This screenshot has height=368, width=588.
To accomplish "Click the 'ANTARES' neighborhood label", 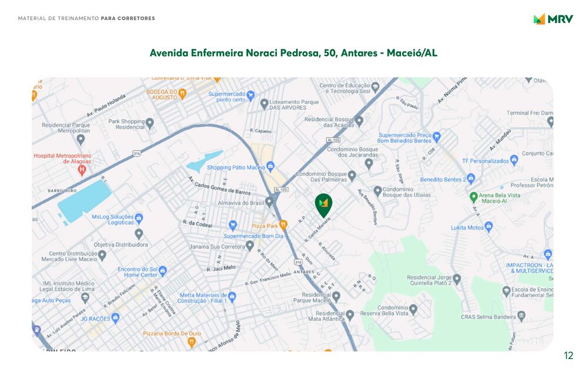I will [304, 272].
